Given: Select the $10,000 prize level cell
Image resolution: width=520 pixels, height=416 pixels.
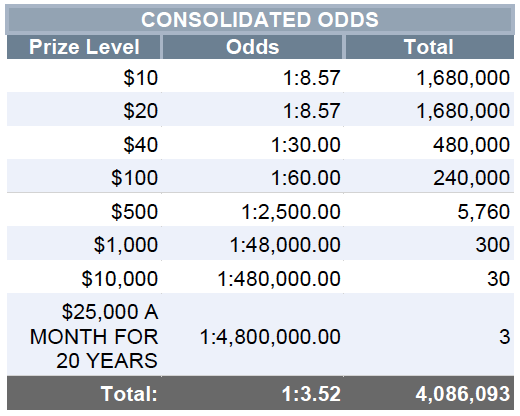Looking at the screenshot, I should click(x=84, y=278).
